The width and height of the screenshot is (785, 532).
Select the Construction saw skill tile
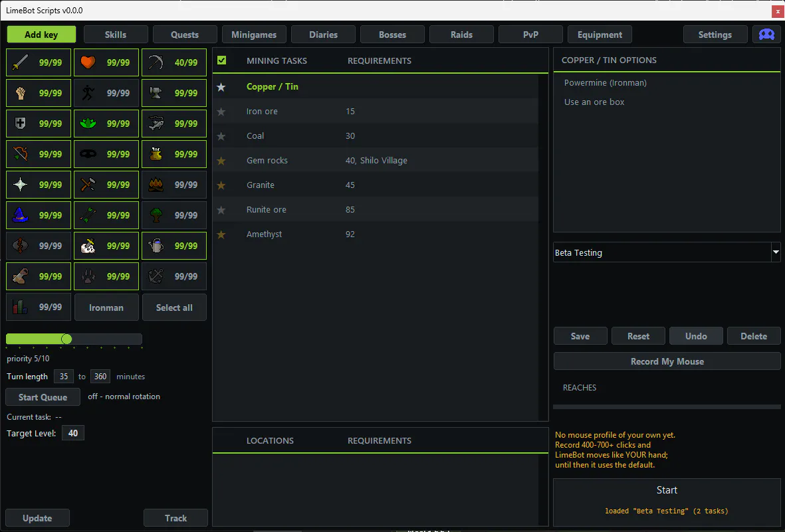tap(39, 276)
